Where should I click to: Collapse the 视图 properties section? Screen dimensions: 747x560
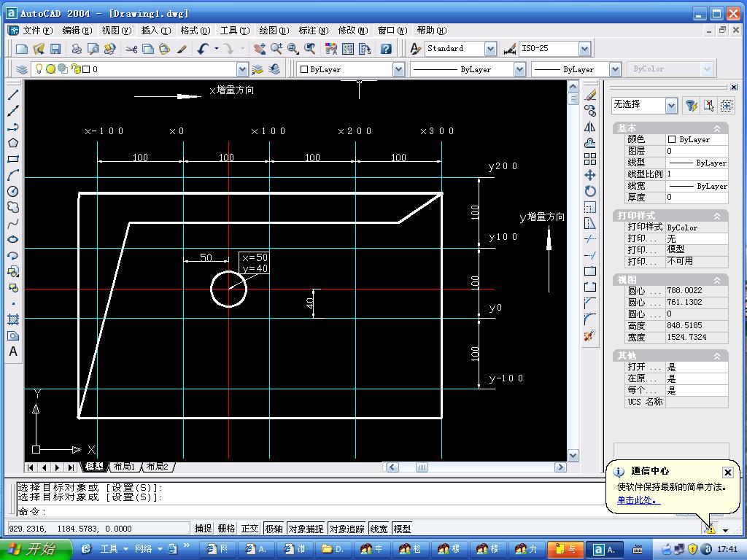pyautogui.click(x=717, y=280)
